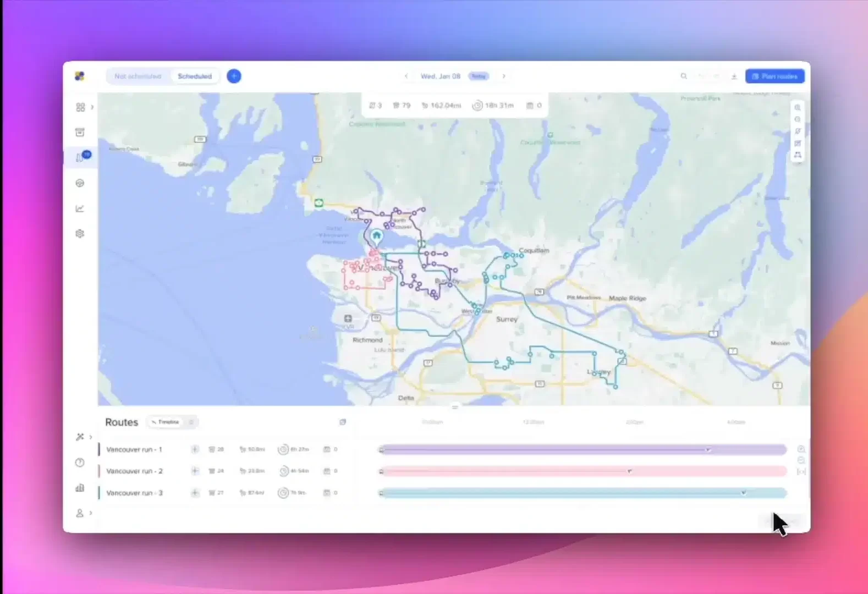
Task: Zoom in the timeline with magnifier plus icon
Action: (801, 449)
